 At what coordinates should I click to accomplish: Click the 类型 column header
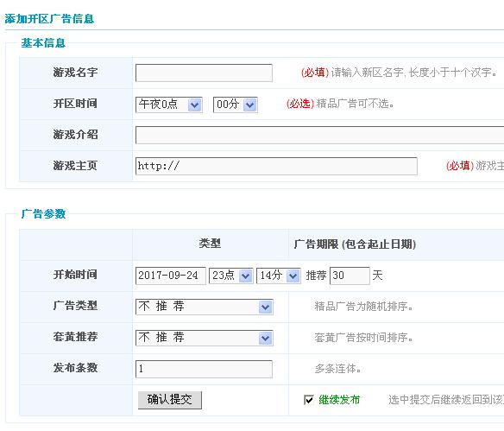coord(210,244)
